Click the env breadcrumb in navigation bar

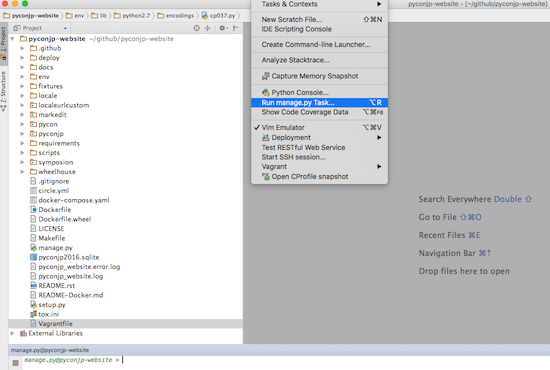point(75,16)
